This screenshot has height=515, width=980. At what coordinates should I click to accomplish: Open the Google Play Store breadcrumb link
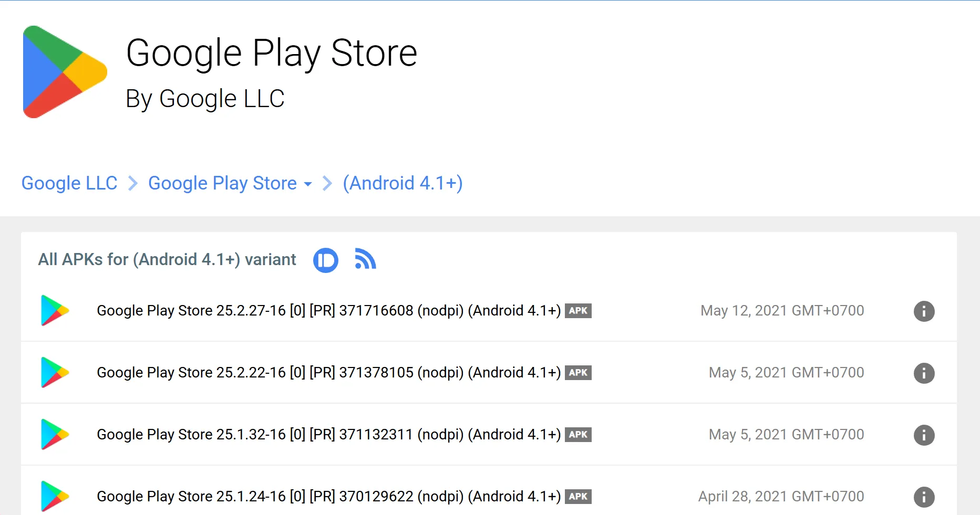[x=222, y=183]
